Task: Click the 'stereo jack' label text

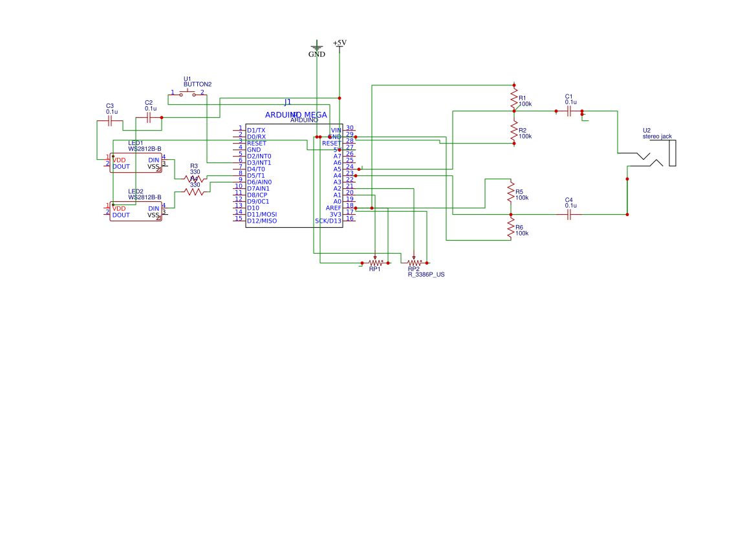Action: pos(657,136)
